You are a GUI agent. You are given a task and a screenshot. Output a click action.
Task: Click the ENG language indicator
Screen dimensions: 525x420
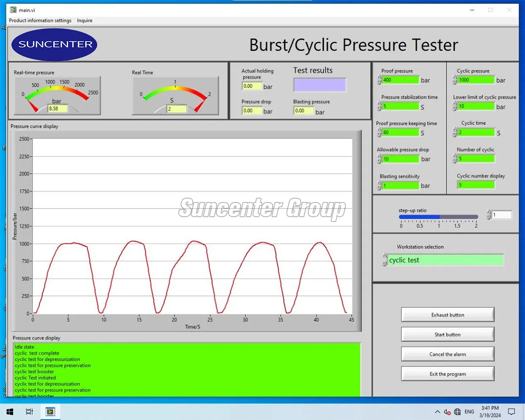(469, 412)
